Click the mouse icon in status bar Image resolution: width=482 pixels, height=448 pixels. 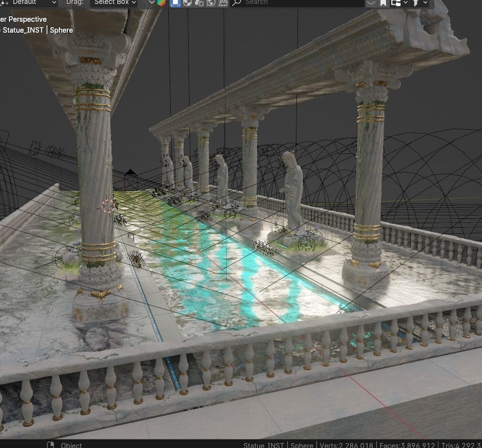tap(50, 445)
